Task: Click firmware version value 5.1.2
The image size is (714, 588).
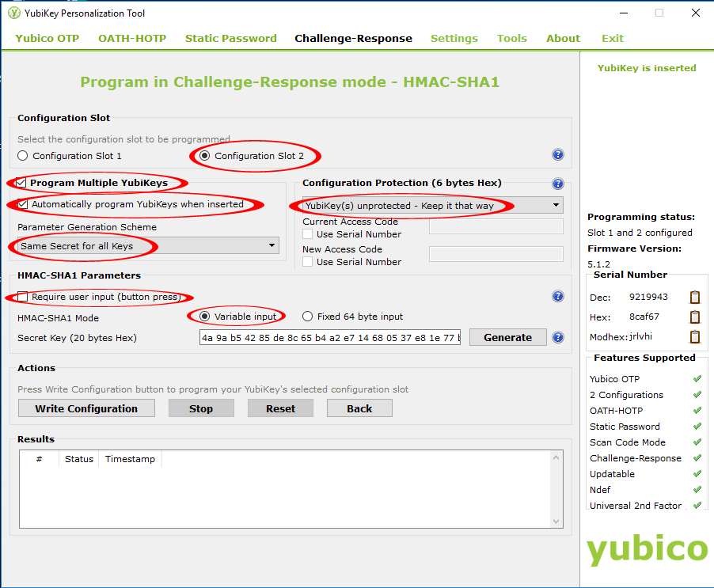Action: click(598, 264)
